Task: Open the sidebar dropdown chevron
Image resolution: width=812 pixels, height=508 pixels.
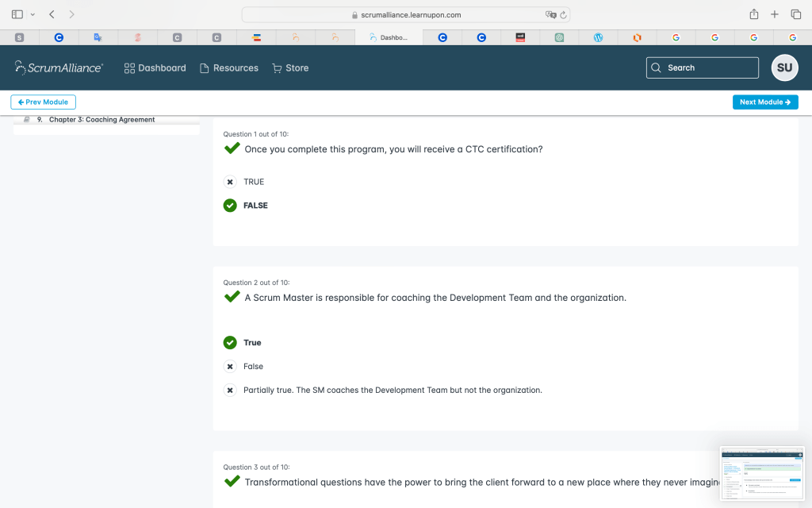Action: [33, 14]
